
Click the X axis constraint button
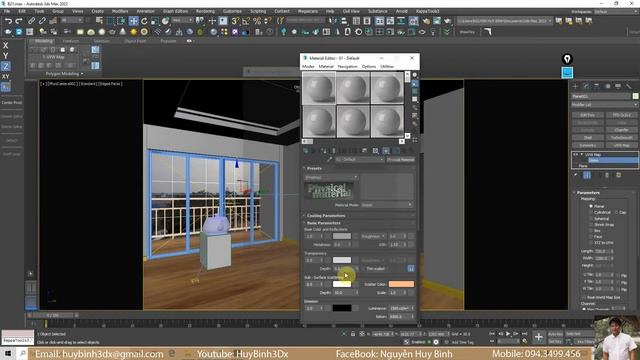(6, 45)
